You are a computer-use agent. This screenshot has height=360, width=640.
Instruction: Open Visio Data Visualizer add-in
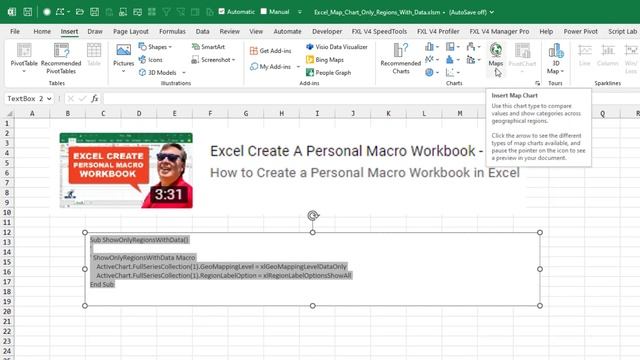337,47
